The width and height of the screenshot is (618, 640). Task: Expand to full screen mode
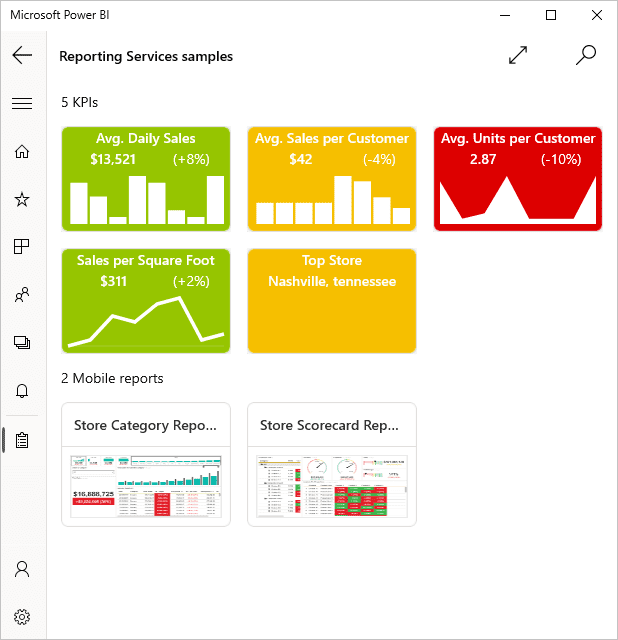(518, 56)
